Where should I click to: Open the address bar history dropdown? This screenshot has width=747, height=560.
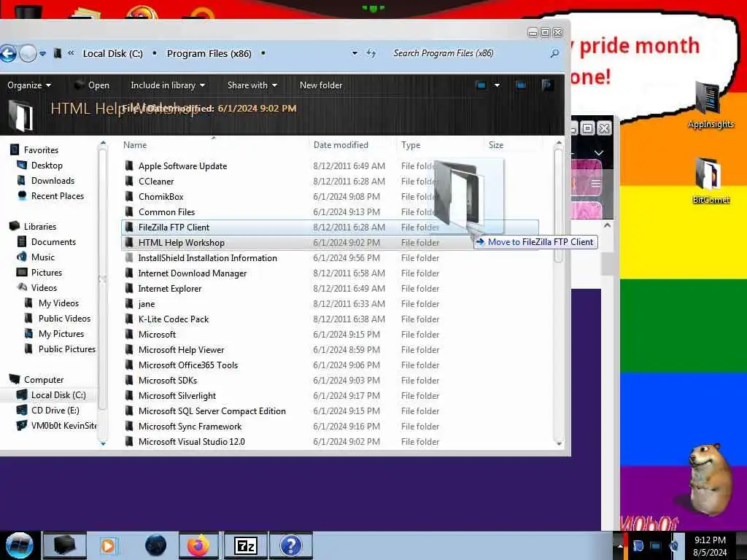(x=355, y=53)
